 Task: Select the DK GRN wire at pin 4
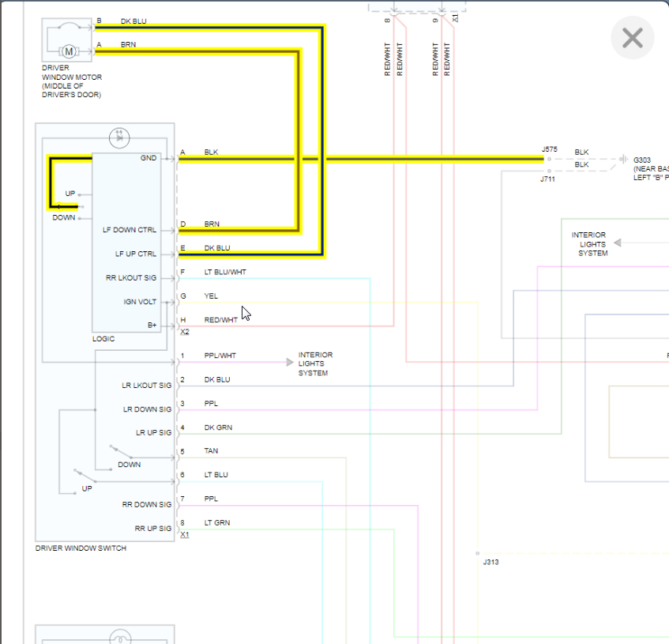pos(370,434)
